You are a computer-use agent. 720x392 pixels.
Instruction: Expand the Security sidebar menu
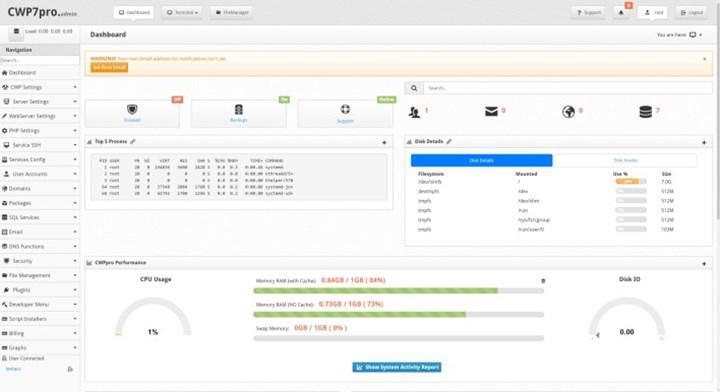coord(39,261)
